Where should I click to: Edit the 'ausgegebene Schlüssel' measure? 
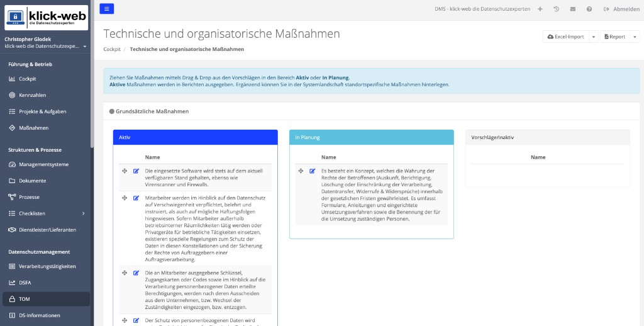pos(136,273)
